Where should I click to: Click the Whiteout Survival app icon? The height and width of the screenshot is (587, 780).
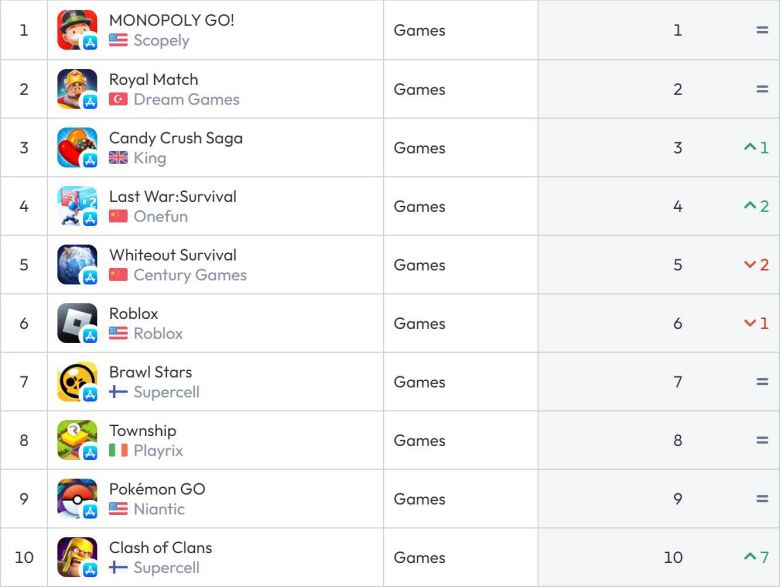click(x=77, y=264)
